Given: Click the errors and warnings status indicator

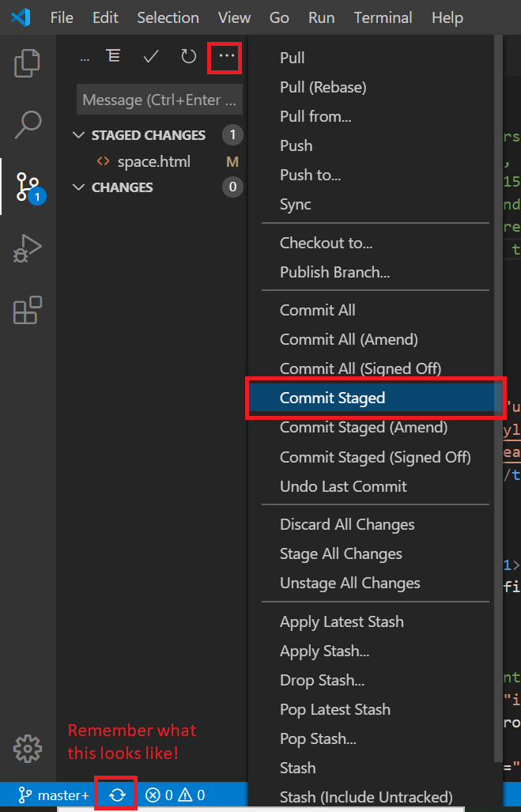Looking at the screenshot, I should pos(175,795).
